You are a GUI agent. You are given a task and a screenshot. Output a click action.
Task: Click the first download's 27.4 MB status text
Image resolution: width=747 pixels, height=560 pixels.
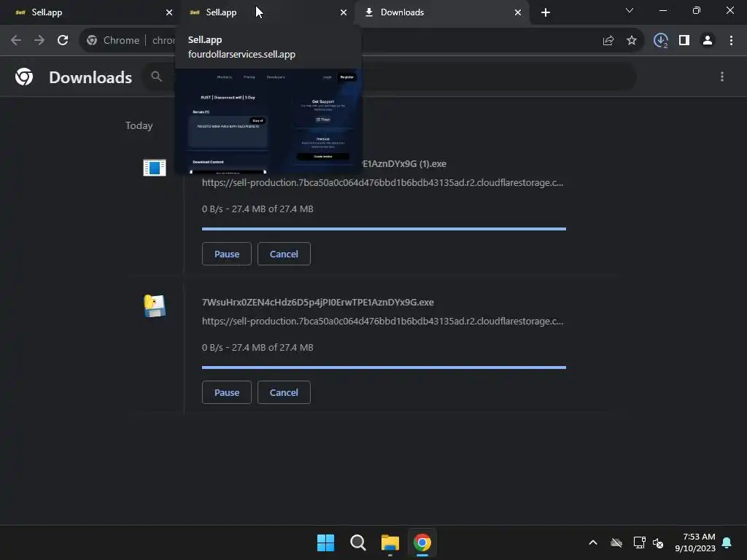[258, 209]
